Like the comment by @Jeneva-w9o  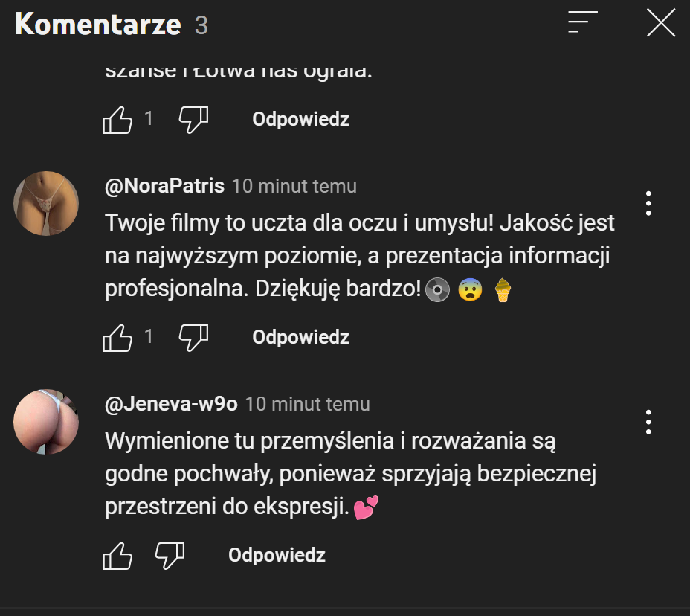tap(117, 555)
